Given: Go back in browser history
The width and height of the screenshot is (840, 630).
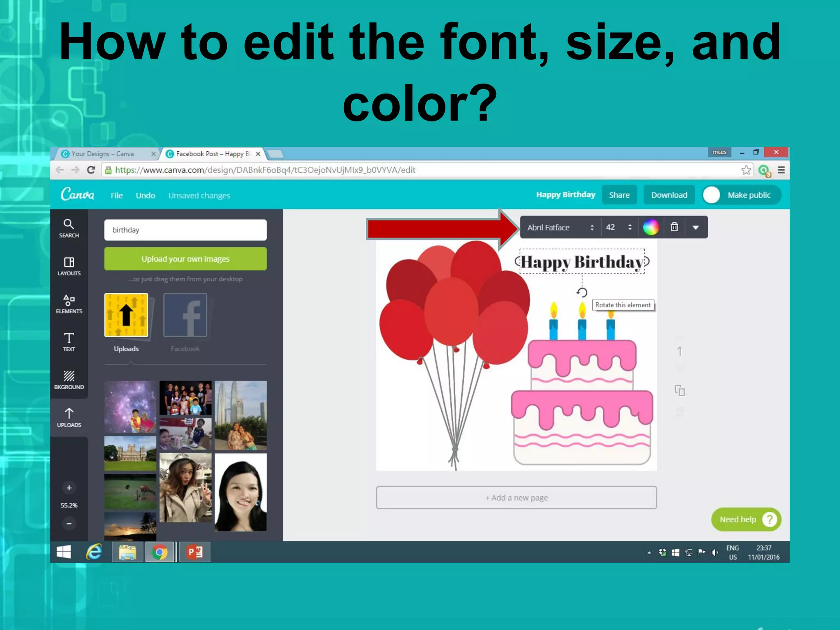Looking at the screenshot, I should coord(60,170).
